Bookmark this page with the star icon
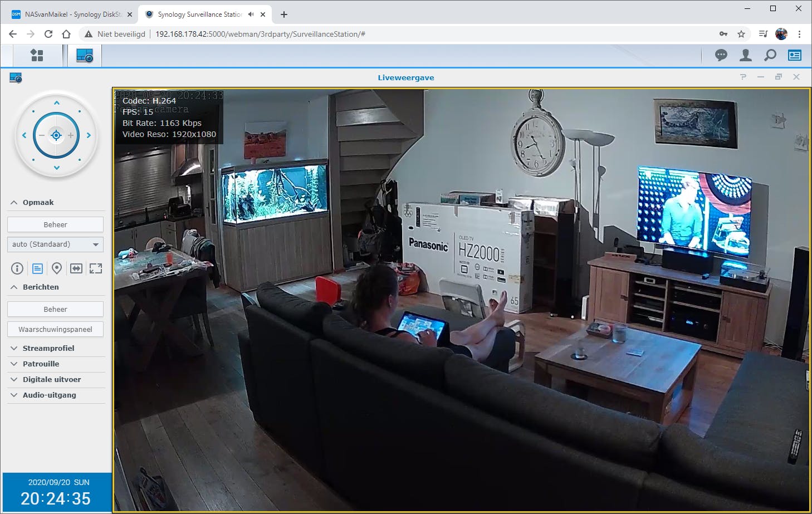The image size is (812, 514). (x=741, y=34)
